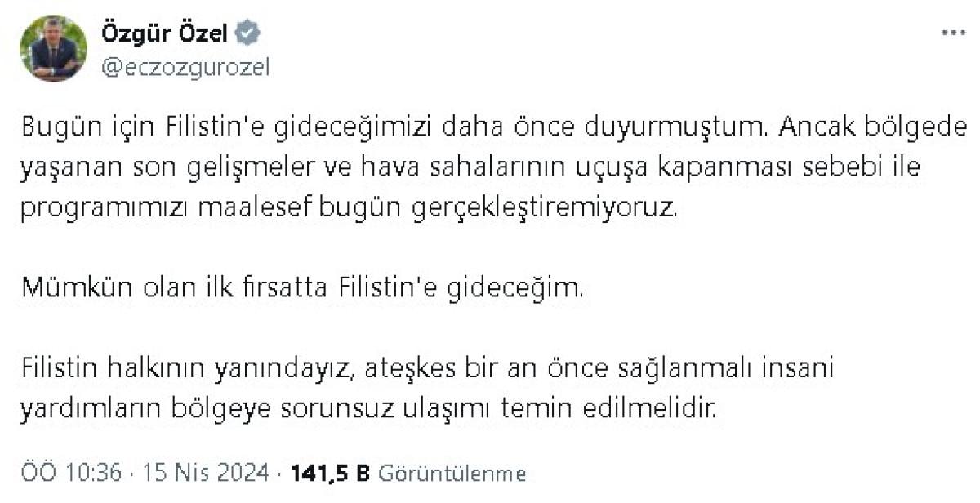Click the display name Özgür Özel
The height and width of the screenshot is (503, 980).
tap(164, 33)
